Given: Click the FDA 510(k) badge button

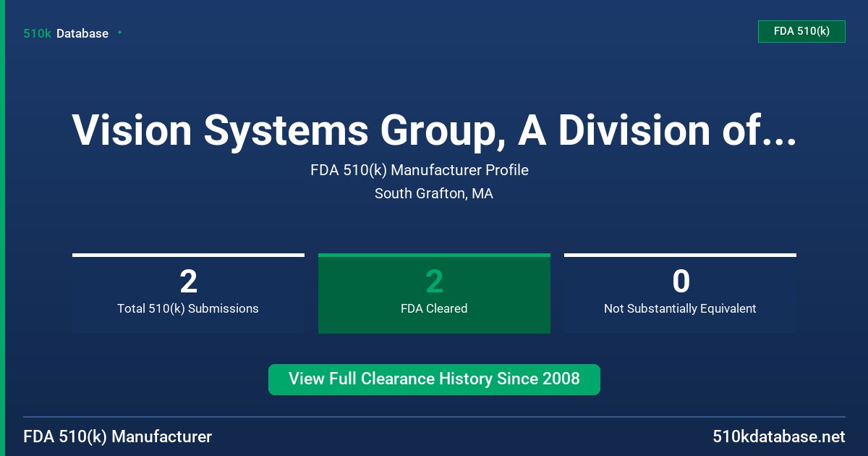Looking at the screenshot, I should (x=801, y=31).
